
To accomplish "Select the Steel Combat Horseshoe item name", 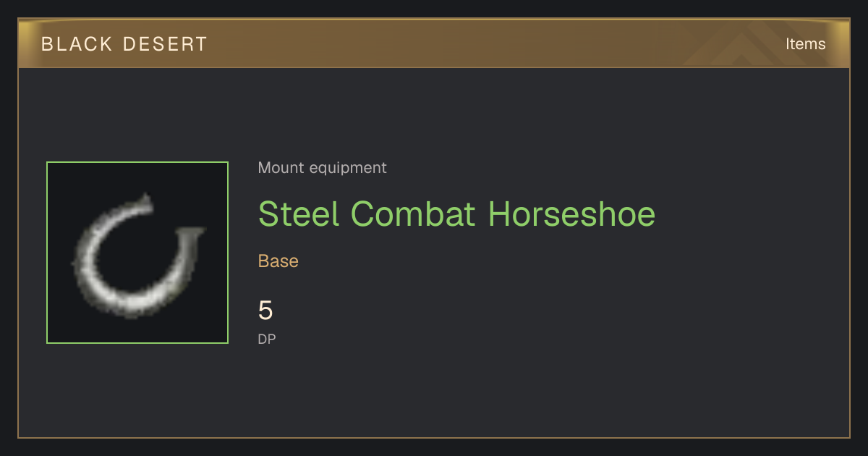I will coord(456,214).
